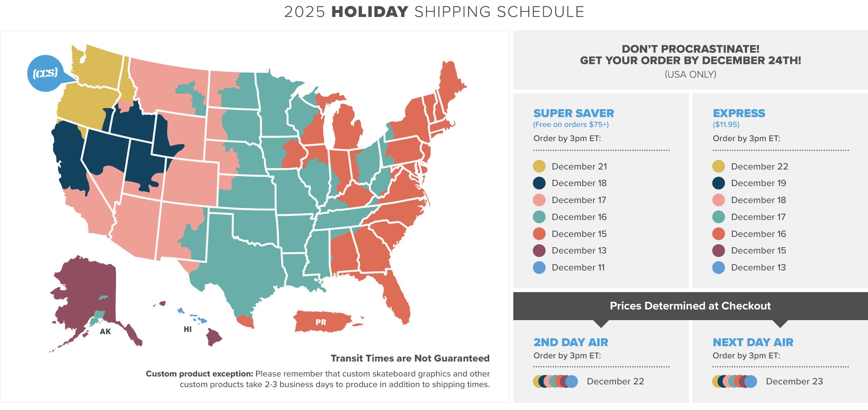
Task: Click the SUPER SAVER heading
Action: click(574, 114)
